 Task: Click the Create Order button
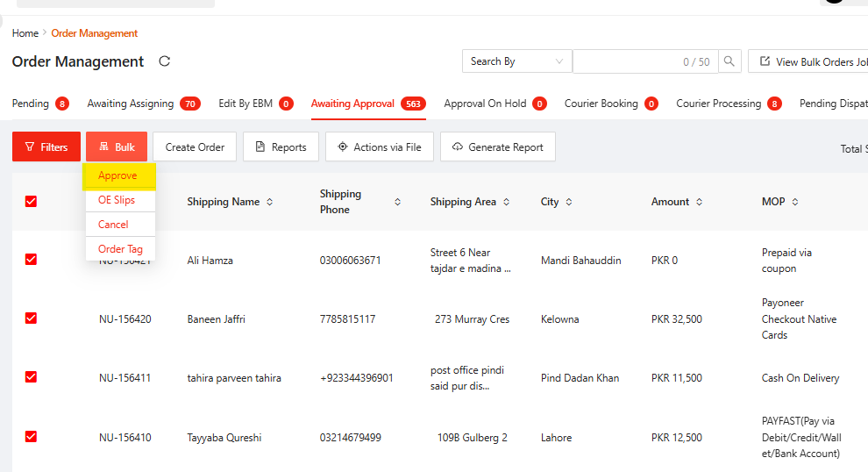click(x=195, y=147)
